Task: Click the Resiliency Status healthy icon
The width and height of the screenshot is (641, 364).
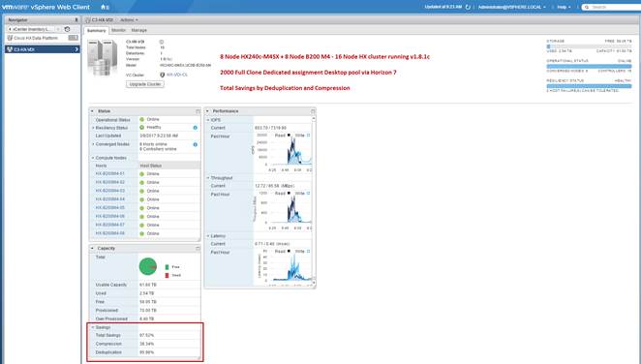Action: 142,128
